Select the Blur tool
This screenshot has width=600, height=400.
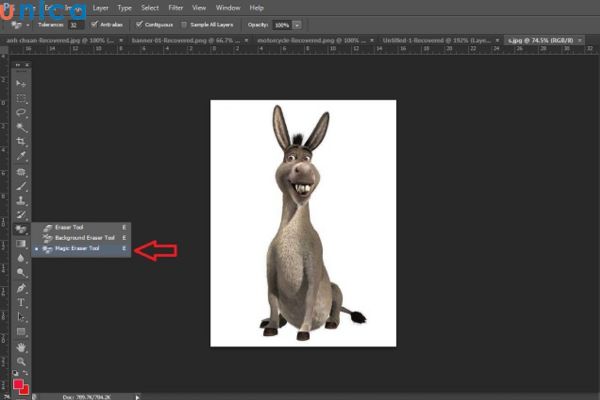point(21,258)
